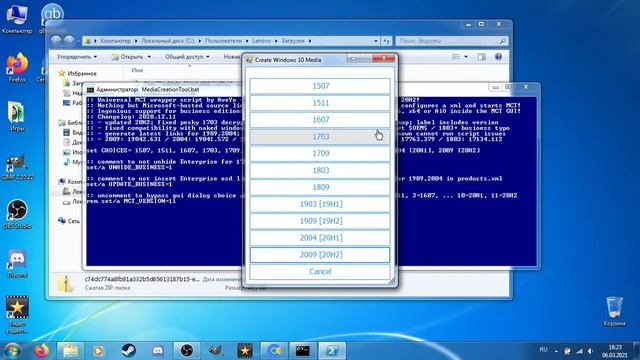Switch to OBS Studio on the taskbar
This screenshot has width=640, height=360.
pos(187,351)
